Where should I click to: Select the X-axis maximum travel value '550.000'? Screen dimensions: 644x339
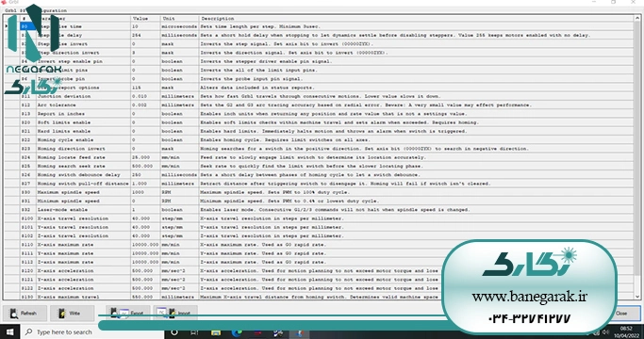point(145,297)
